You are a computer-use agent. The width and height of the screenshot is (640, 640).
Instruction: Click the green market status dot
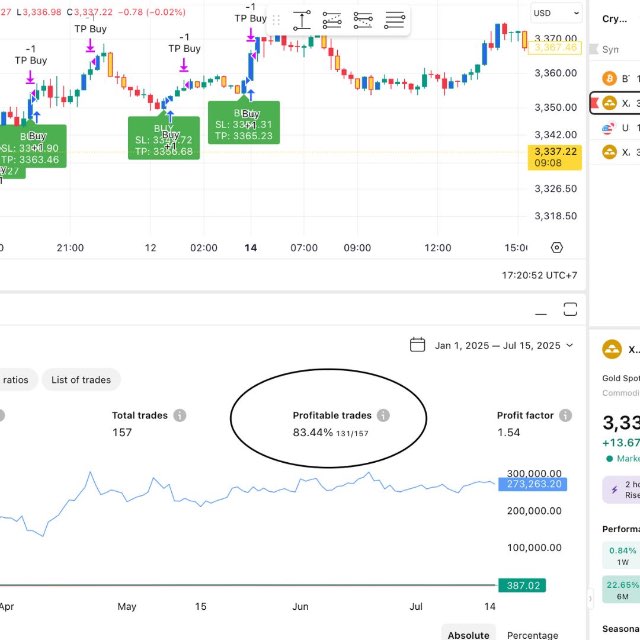[x=609, y=459]
